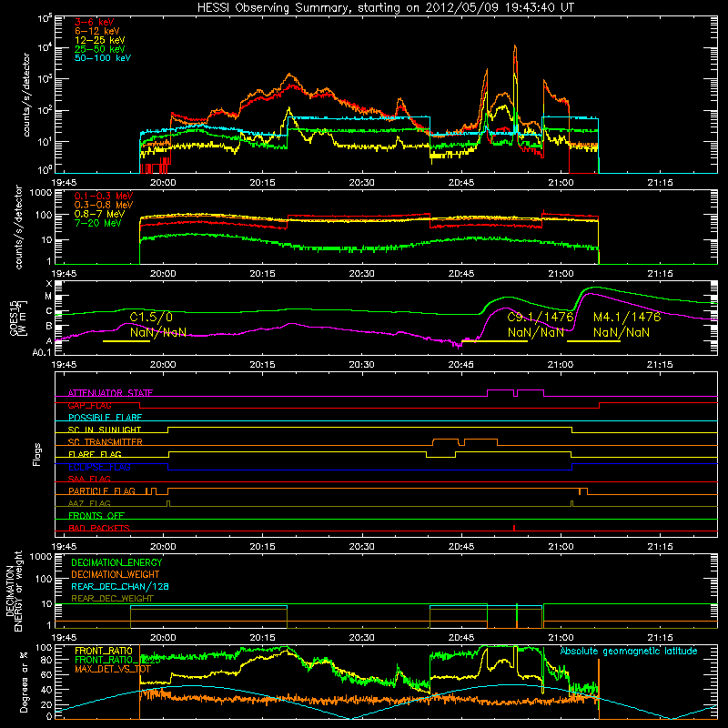Viewport: 728px width, 728px height.
Task: Select the GAP_FLAG label
Action: point(89,405)
